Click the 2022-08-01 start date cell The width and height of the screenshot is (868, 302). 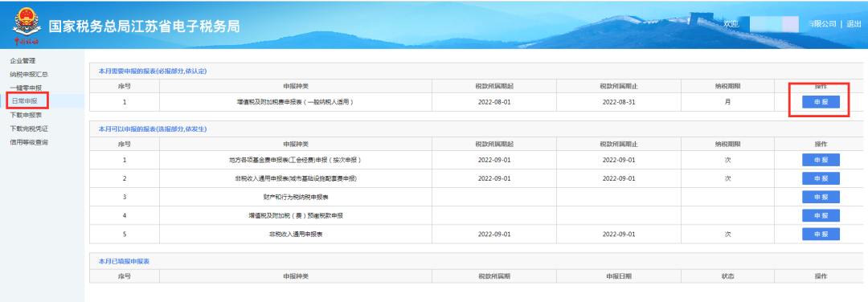point(494,102)
